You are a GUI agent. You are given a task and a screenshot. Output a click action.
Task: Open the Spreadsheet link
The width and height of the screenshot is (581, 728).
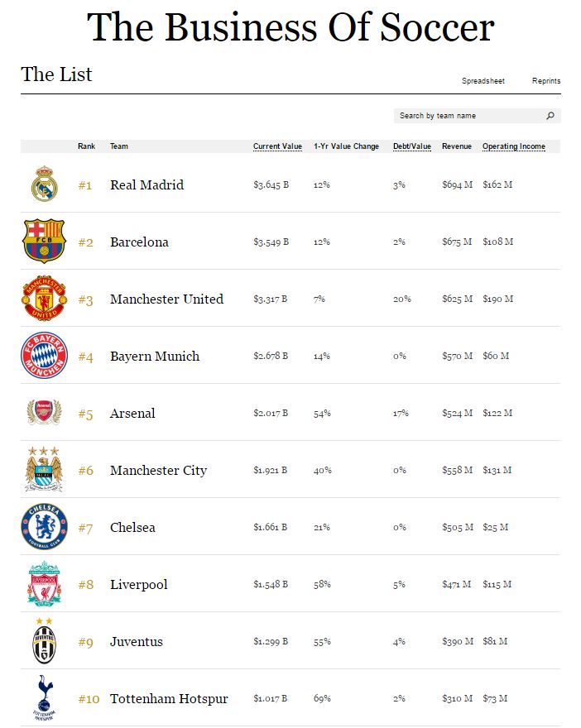pyautogui.click(x=483, y=81)
